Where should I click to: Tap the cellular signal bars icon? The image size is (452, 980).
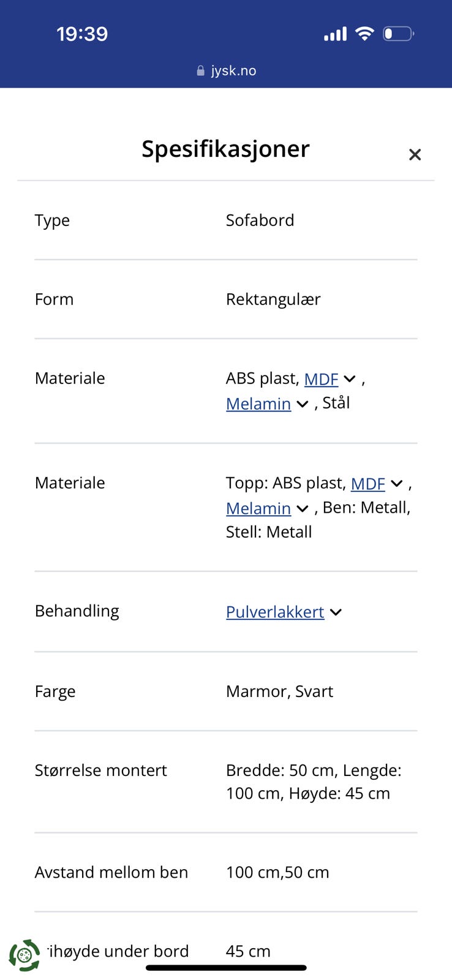[x=335, y=34]
